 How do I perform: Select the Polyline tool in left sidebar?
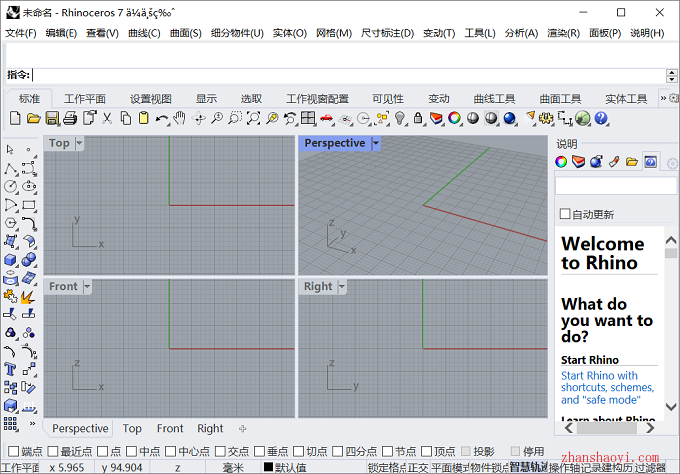(x=11, y=168)
